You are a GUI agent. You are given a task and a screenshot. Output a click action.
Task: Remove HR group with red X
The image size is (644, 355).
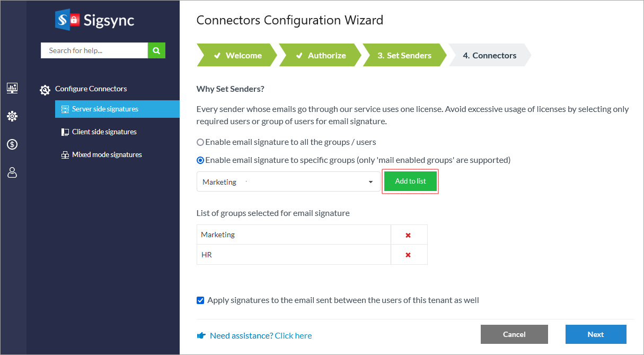pos(408,255)
